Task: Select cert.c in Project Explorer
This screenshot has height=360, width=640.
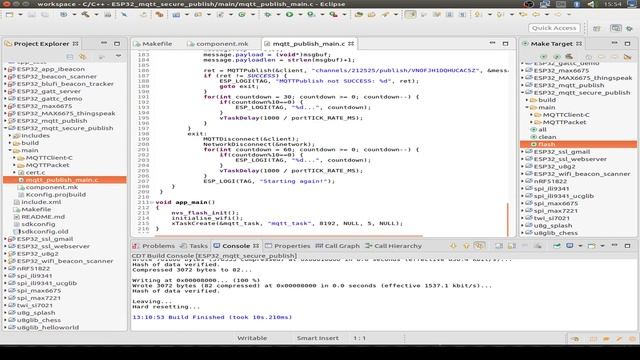Action: point(36,173)
